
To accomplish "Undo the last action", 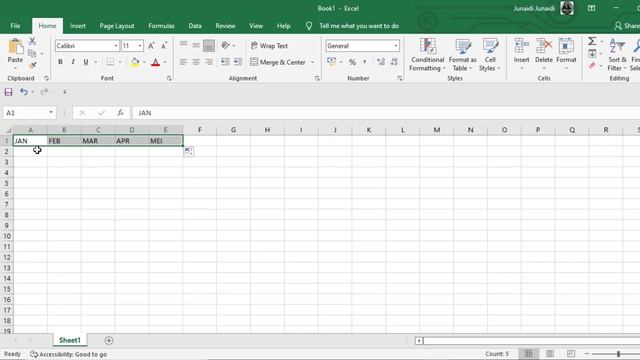I will click(x=24, y=92).
